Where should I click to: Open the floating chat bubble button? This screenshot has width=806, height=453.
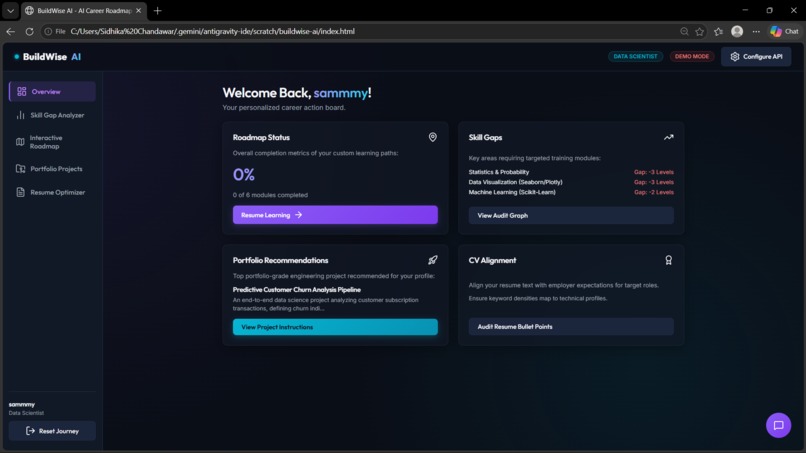pos(778,425)
